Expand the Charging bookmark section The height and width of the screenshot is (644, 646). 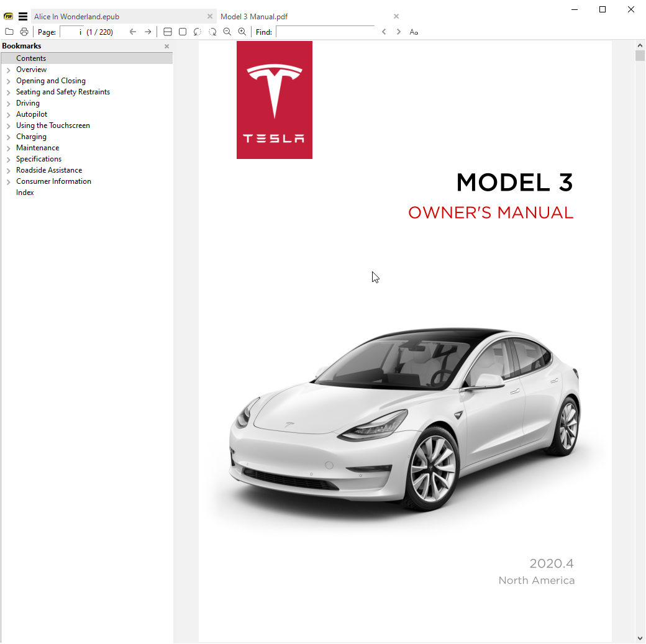point(8,137)
